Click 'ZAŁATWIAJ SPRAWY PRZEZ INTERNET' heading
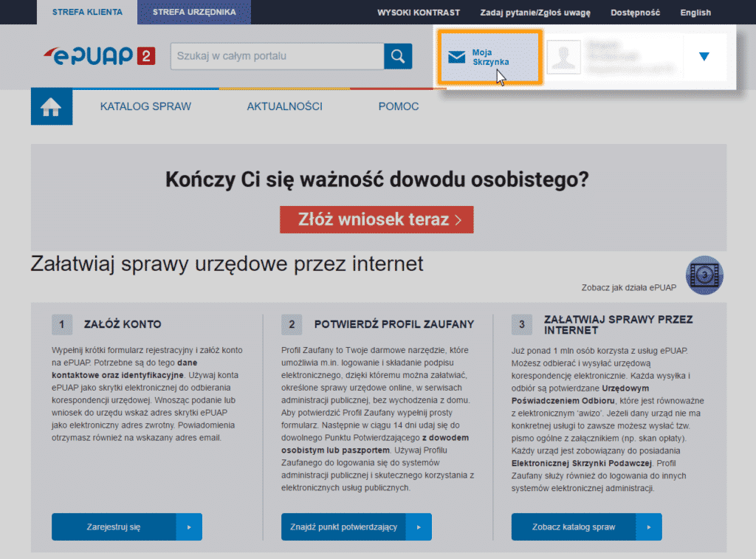Image resolution: width=756 pixels, height=559 pixels. coord(618,325)
